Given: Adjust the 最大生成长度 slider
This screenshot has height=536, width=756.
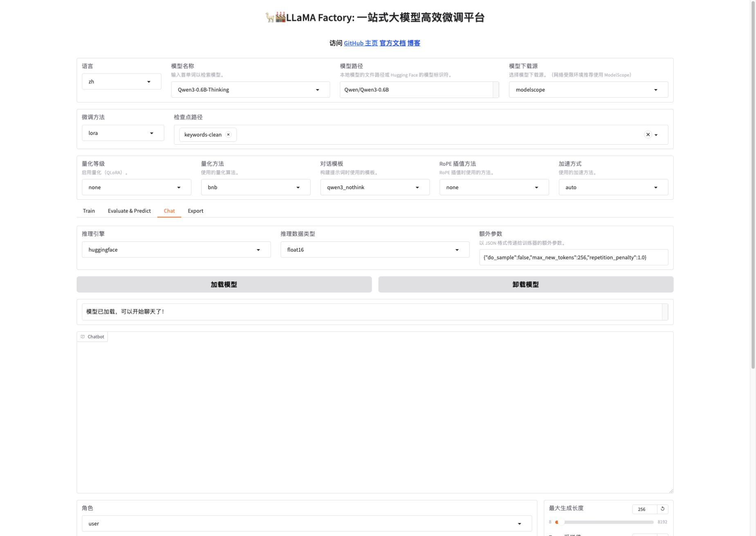Looking at the screenshot, I should (604, 522).
